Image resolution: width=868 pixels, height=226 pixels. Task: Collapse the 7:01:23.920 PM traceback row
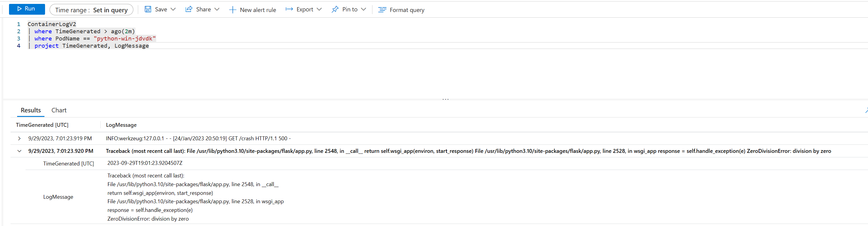pos(19,151)
